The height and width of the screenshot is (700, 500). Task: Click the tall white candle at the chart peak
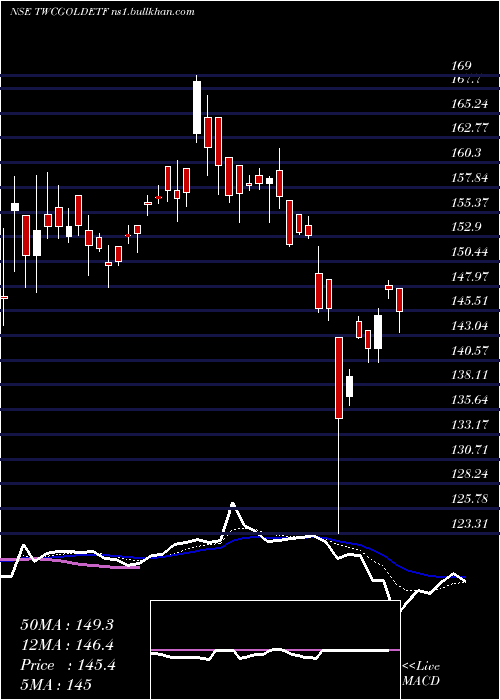click(x=196, y=108)
